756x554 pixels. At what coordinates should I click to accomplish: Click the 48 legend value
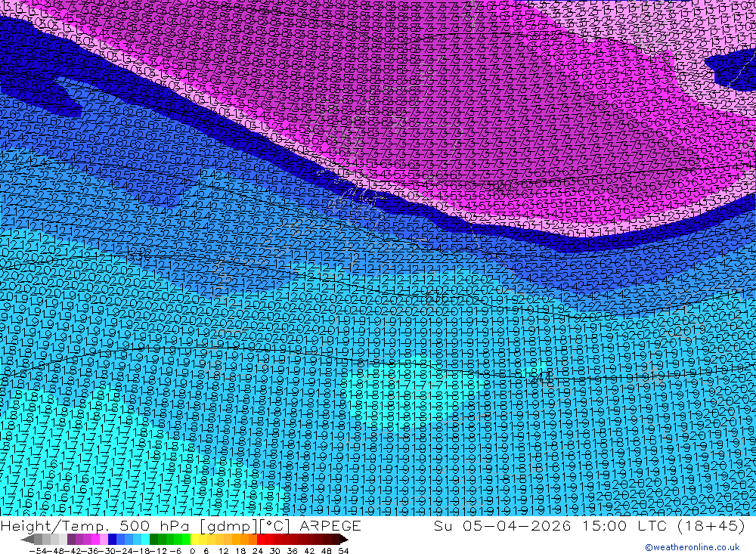click(327, 551)
